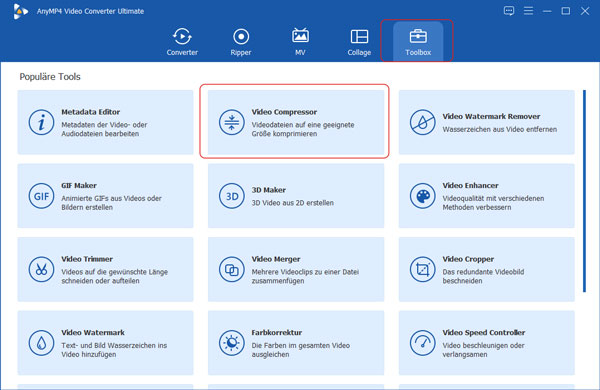Open Video Enhancer title
600x390 pixels.
(470, 185)
